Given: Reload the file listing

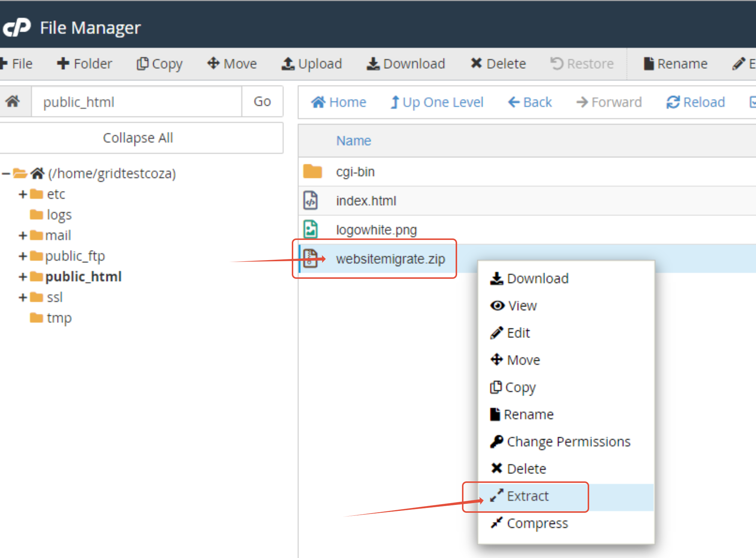Looking at the screenshot, I should (x=696, y=102).
